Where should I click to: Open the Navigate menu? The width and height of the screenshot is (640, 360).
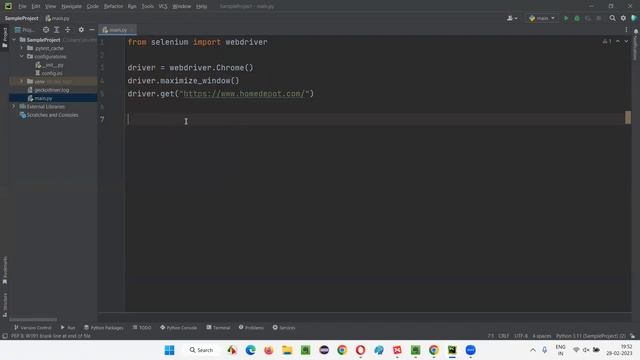[x=71, y=7]
